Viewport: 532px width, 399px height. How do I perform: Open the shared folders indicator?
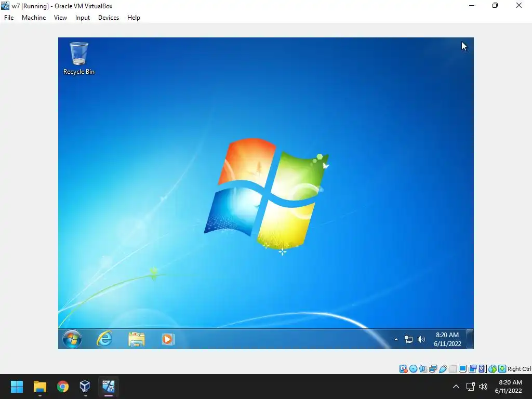453,369
